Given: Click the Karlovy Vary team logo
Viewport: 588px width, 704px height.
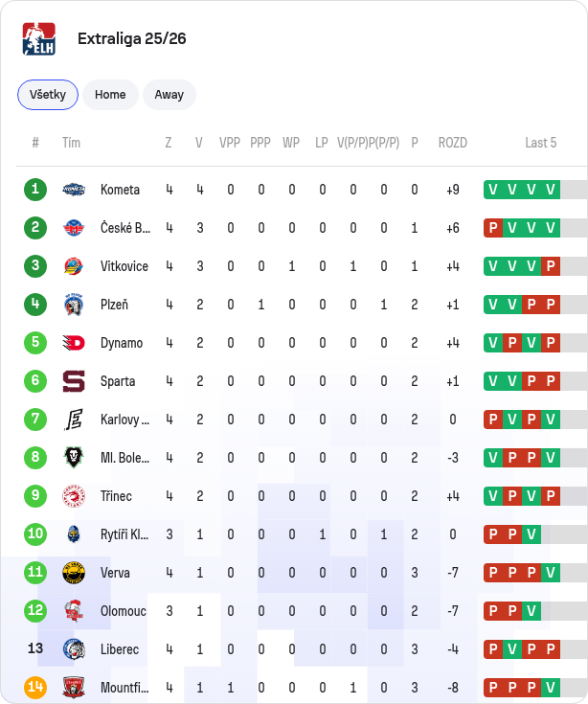Looking at the screenshot, I should coord(74,420).
